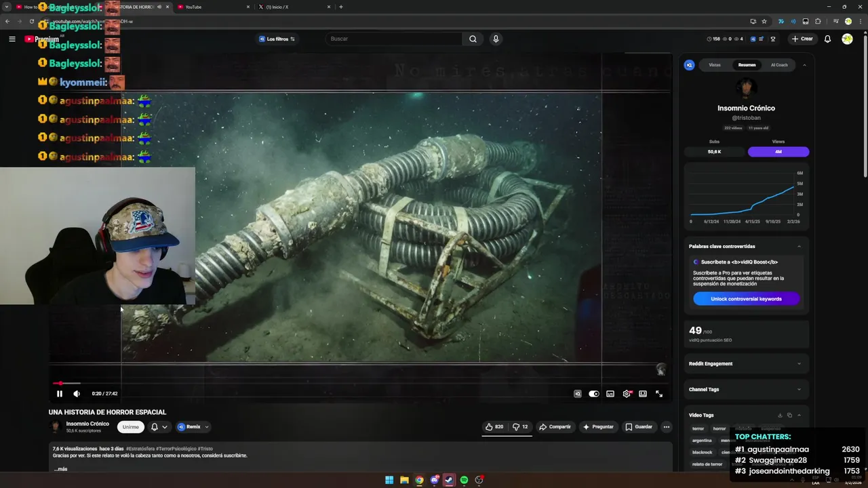This screenshot has height=488, width=868.
Task: Open the YouTube hamburger guide menu
Action: click(x=12, y=39)
